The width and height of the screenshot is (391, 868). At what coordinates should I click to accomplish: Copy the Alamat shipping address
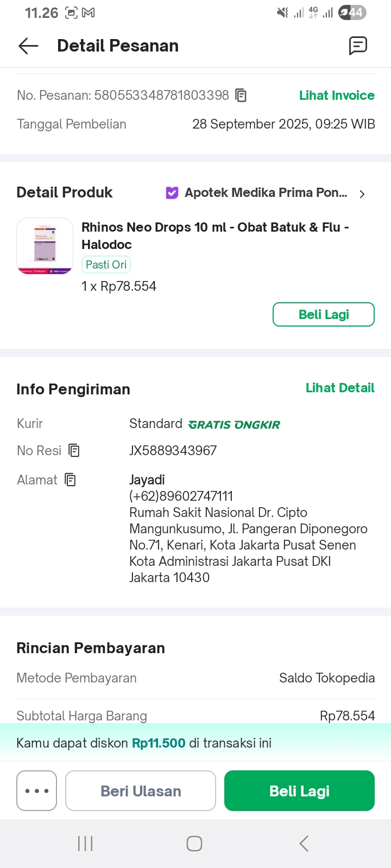[70, 480]
